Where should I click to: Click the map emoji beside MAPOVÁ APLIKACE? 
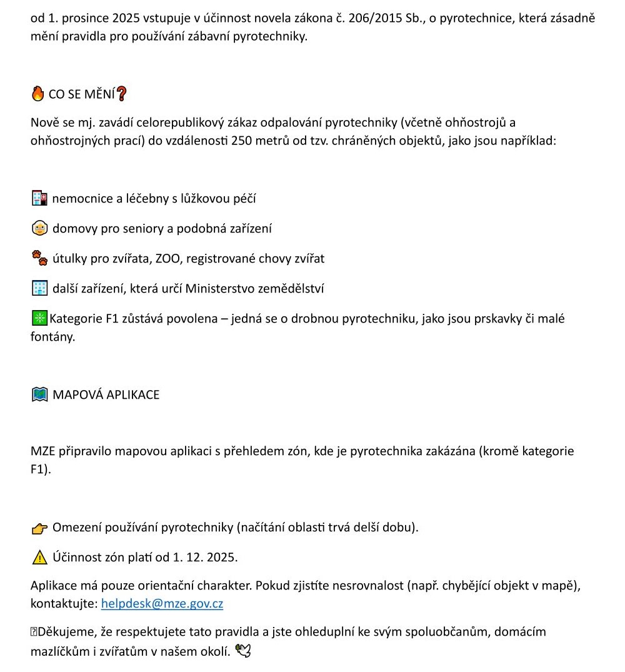(39, 394)
